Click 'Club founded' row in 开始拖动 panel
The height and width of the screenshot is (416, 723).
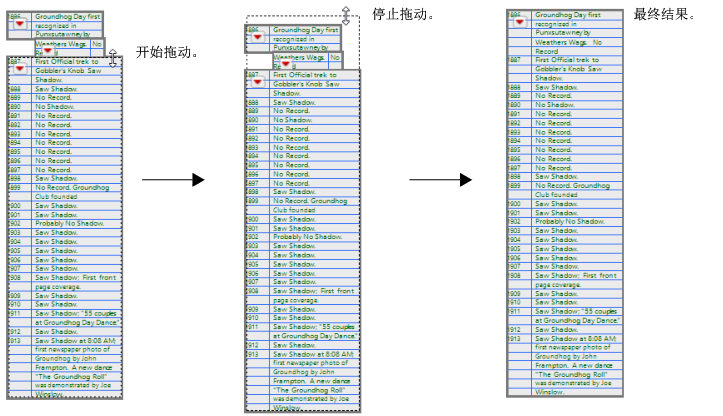[56, 196]
